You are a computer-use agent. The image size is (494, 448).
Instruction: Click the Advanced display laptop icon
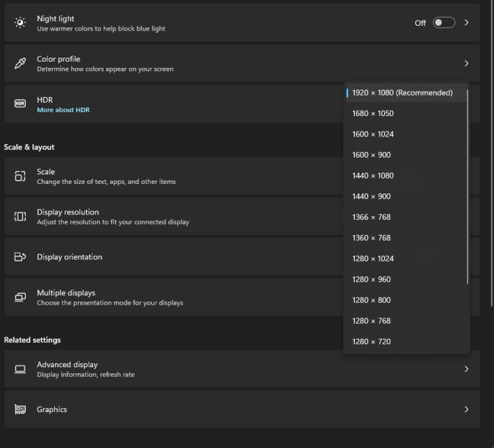tap(20, 369)
